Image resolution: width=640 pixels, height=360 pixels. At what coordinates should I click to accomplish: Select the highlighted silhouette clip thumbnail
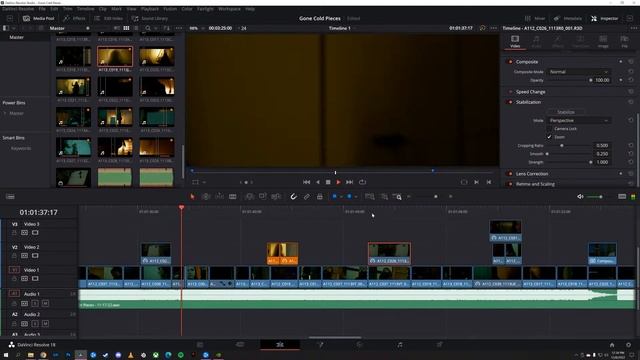(115, 56)
